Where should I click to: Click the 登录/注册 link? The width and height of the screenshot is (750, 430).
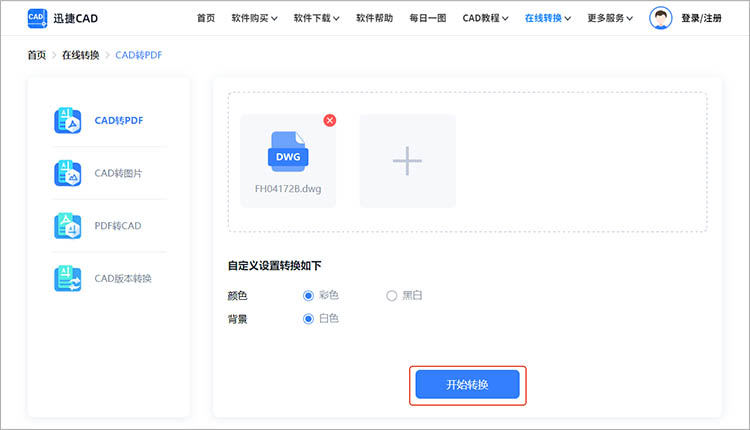702,18
